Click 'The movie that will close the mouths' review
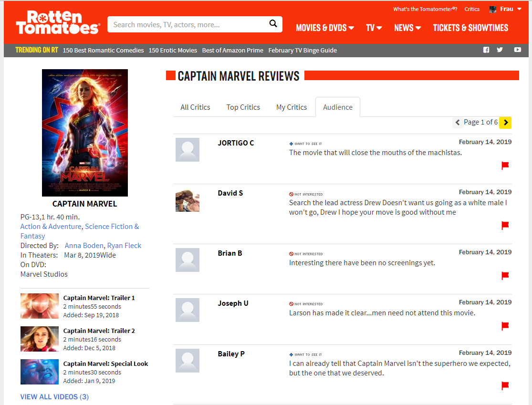 pos(376,153)
